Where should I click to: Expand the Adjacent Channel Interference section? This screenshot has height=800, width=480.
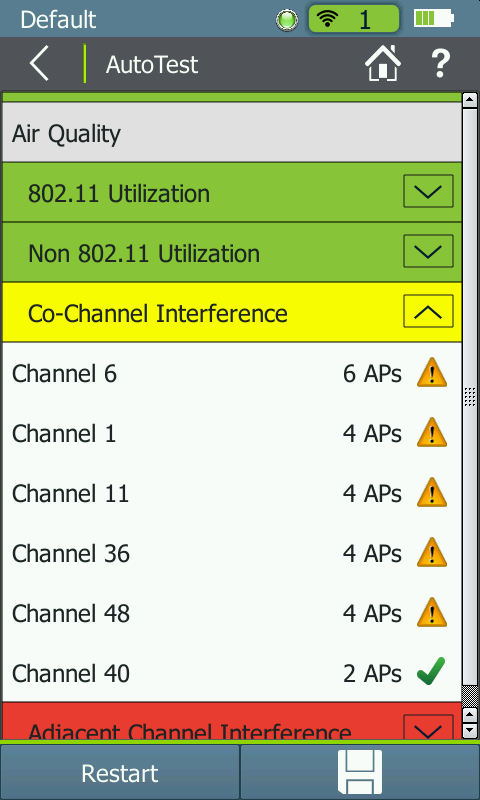[428, 729]
